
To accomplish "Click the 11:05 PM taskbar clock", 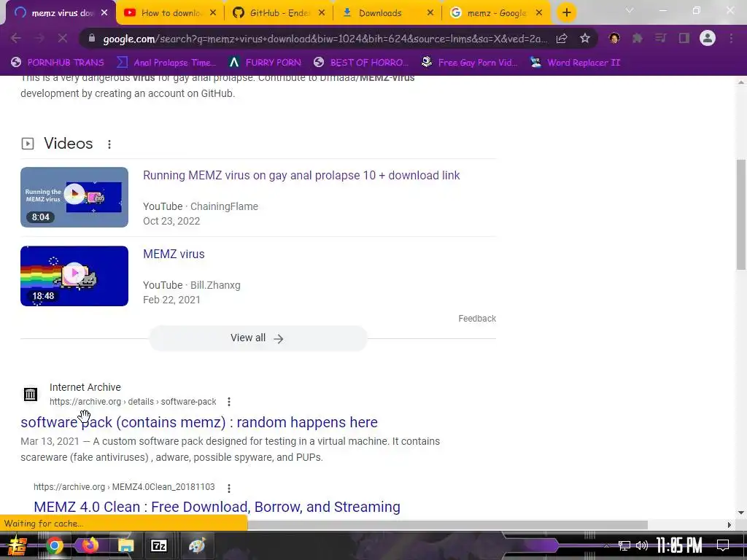I will [x=680, y=545].
